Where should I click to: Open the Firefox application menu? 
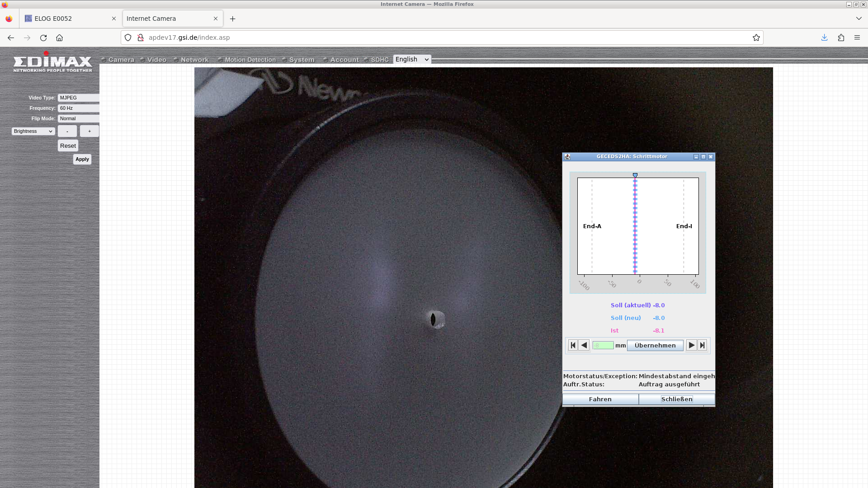[x=857, y=38]
